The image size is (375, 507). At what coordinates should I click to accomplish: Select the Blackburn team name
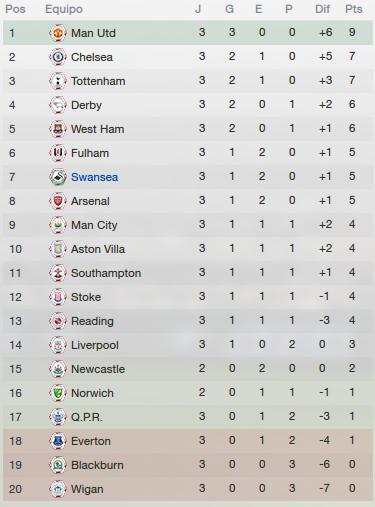(97, 465)
